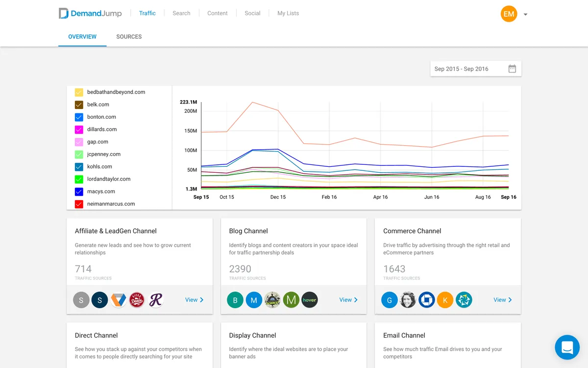Image resolution: width=588 pixels, height=368 pixels.
Task: Click the Dec 15 label on chart axis
Action: [x=278, y=197]
